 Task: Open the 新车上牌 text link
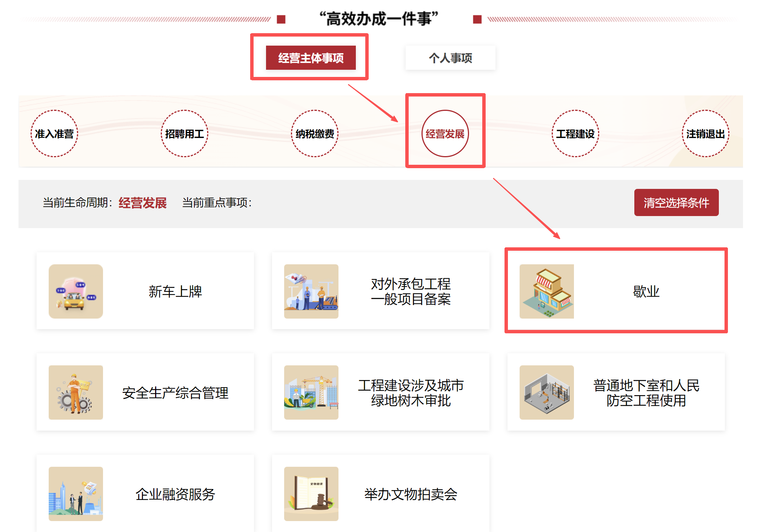[x=175, y=291]
